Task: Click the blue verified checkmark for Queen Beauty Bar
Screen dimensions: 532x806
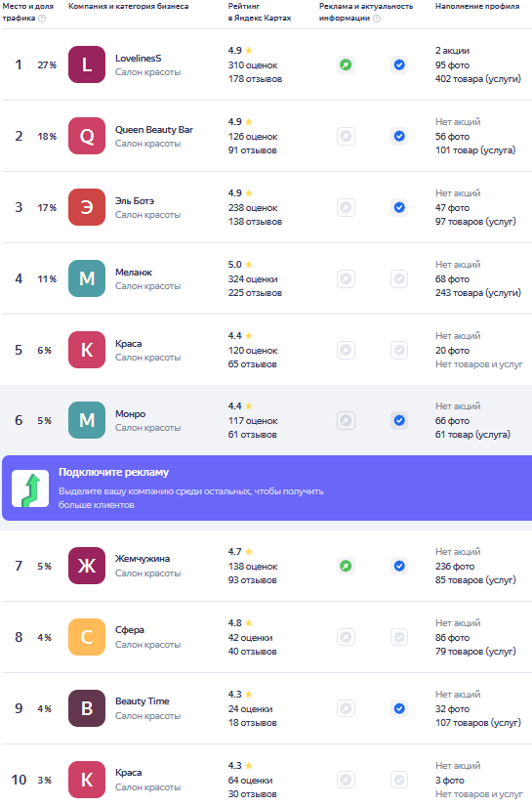Action: coord(399,136)
